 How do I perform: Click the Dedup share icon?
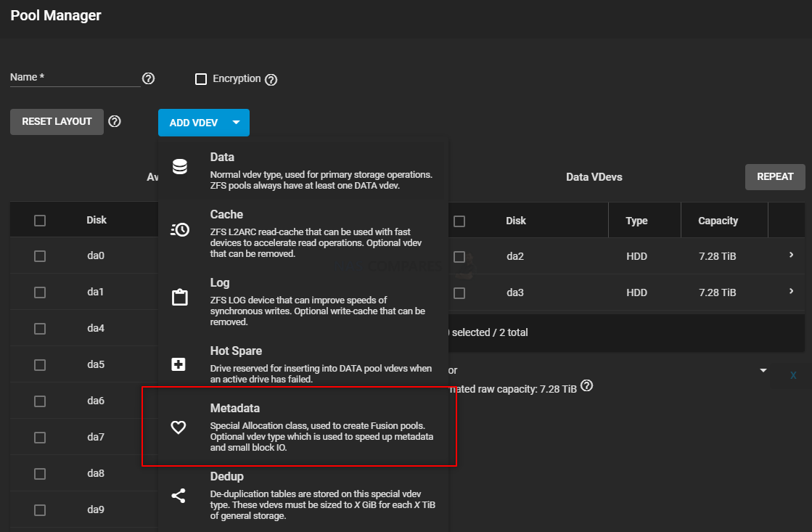tap(179, 496)
